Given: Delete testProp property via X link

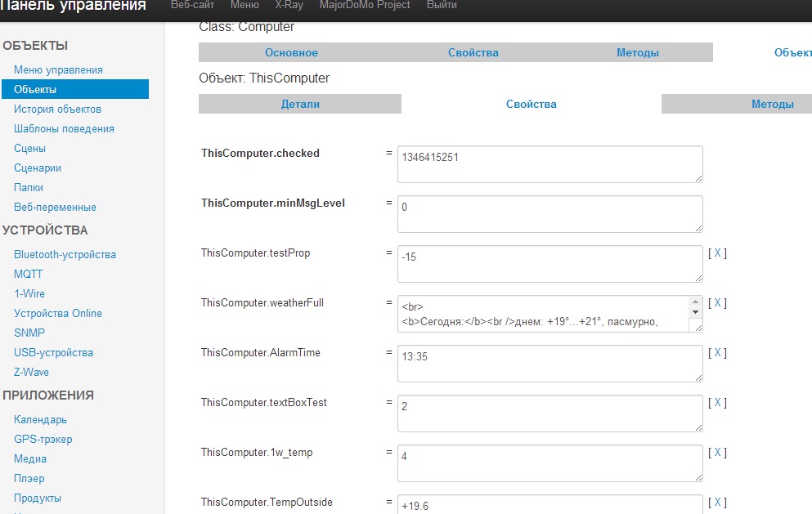Looking at the screenshot, I should tap(717, 253).
